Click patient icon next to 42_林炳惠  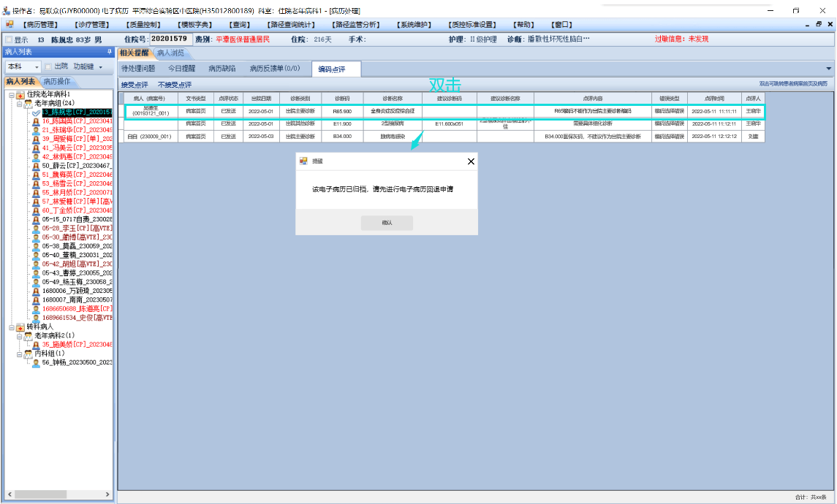(x=36, y=157)
